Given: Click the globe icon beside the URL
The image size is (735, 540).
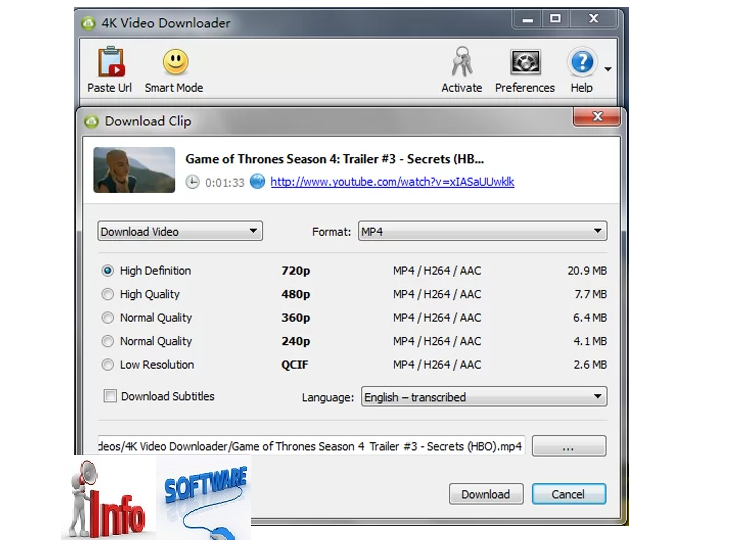Looking at the screenshot, I should coord(257,181).
